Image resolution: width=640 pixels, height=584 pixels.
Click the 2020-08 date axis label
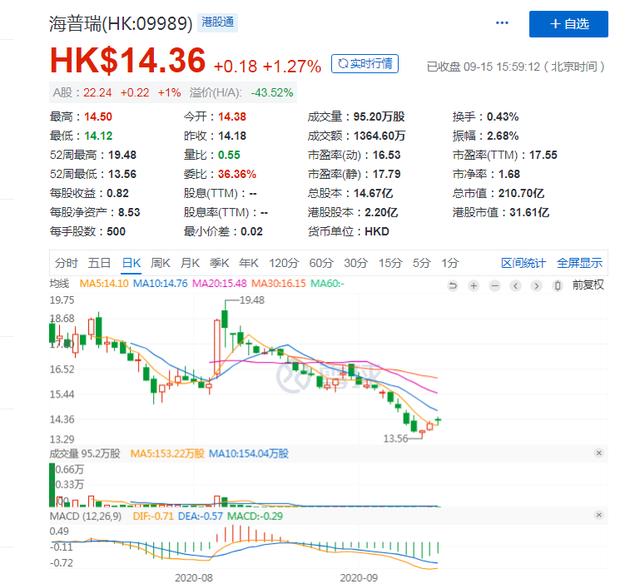[x=194, y=578]
